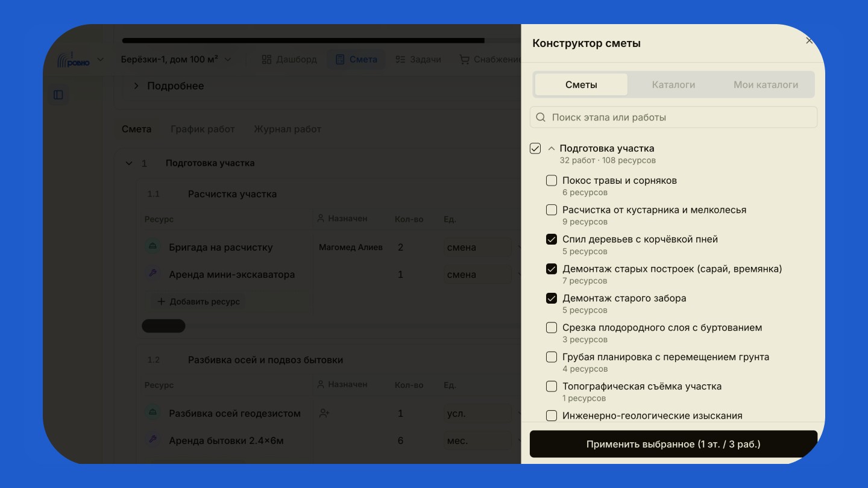The width and height of the screenshot is (868, 488).
Task: Click the search magnifier icon
Action: (x=541, y=117)
